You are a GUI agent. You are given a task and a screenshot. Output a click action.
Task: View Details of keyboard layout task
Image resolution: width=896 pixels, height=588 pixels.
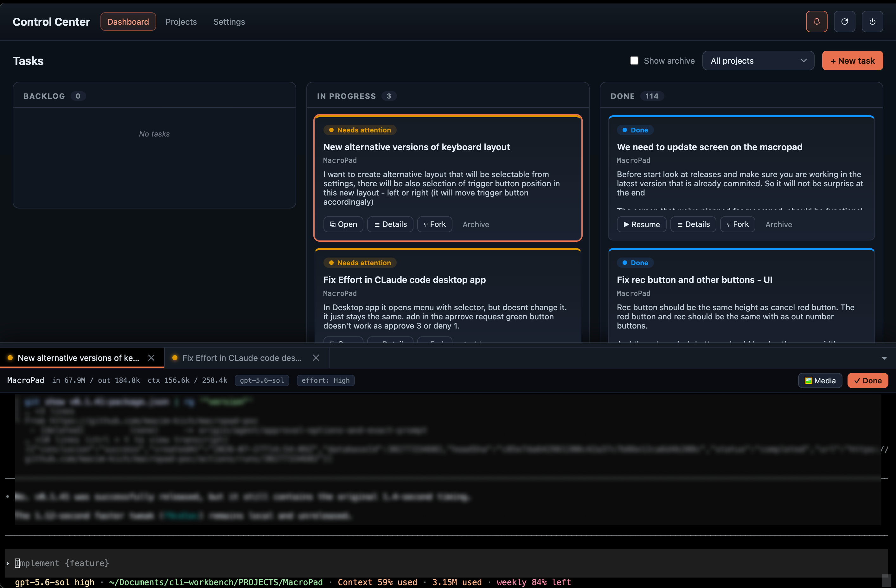pos(390,224)
